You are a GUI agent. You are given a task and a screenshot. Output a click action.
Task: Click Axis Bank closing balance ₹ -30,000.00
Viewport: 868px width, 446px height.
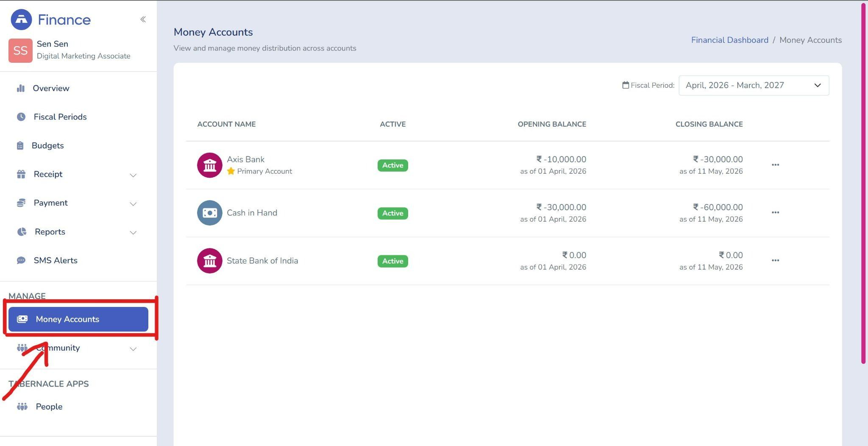pos(718,159)
